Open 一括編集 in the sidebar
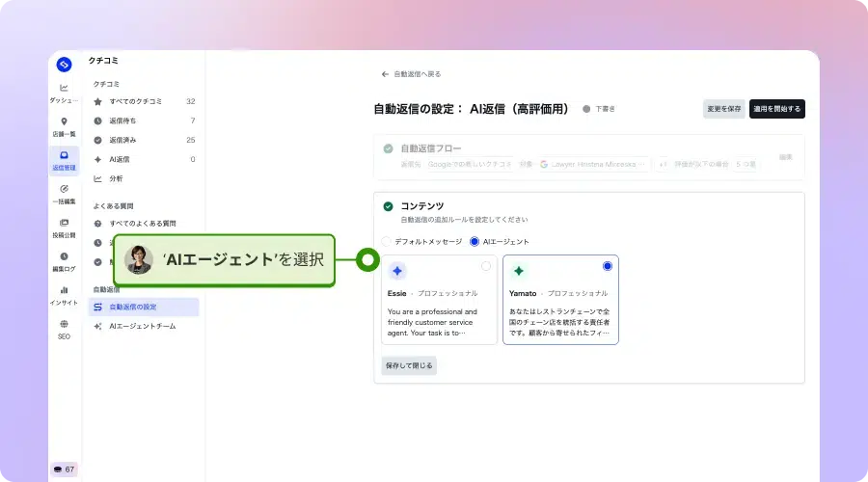The width and height of the screenshot is (868, 482). pos(64,194)
